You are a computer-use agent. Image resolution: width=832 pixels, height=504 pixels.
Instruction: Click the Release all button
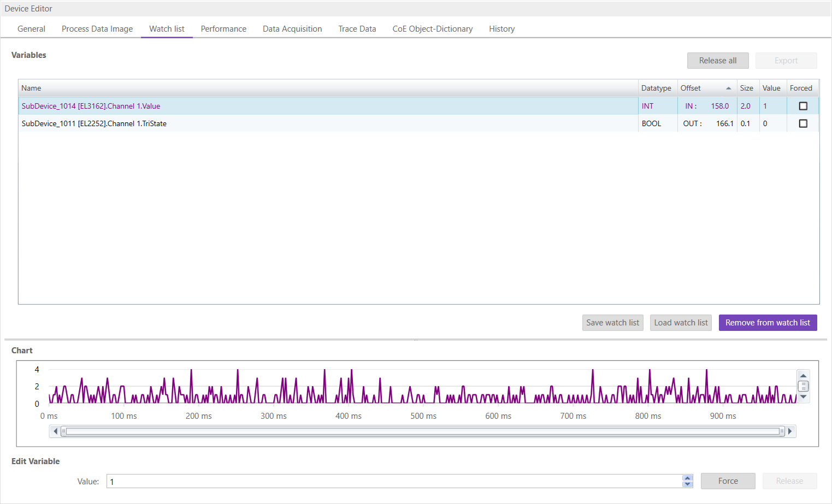(x=717, y=61)
